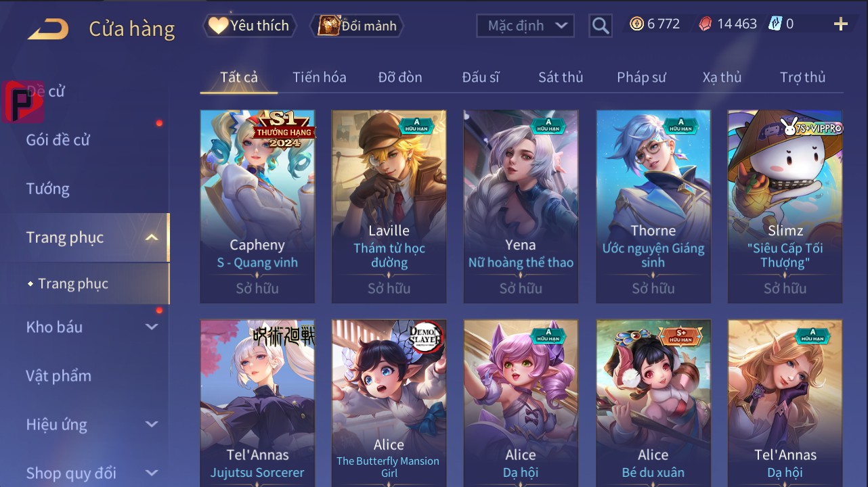
Task: Click the plus icon to add currency
Action: pos(841,24)
